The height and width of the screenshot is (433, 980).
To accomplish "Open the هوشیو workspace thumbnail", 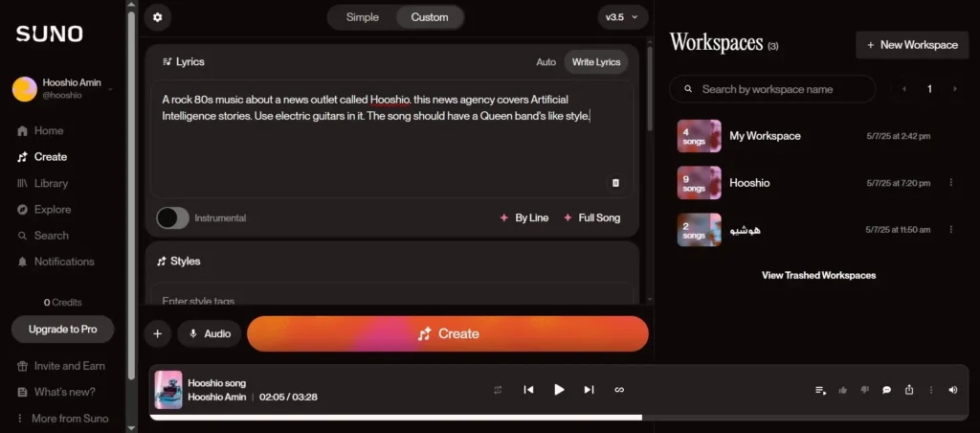I will click(x=699, y=230).
